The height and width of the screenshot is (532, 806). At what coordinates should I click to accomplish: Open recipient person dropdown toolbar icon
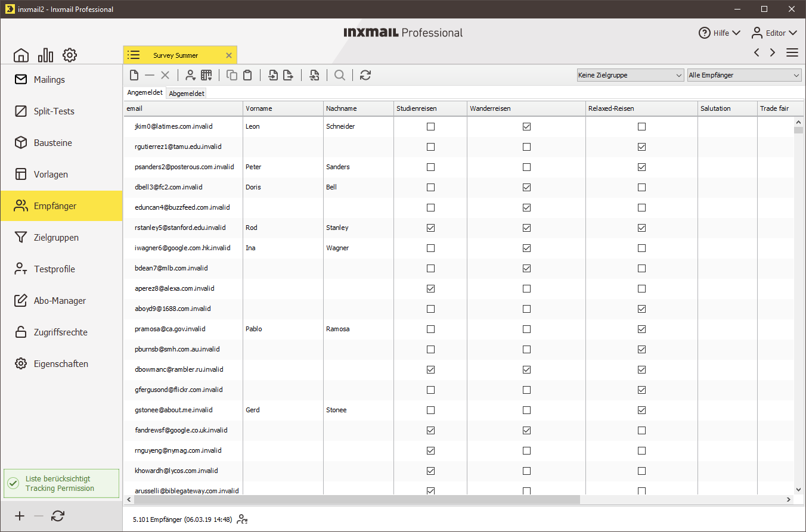click(x=190, y=75)
